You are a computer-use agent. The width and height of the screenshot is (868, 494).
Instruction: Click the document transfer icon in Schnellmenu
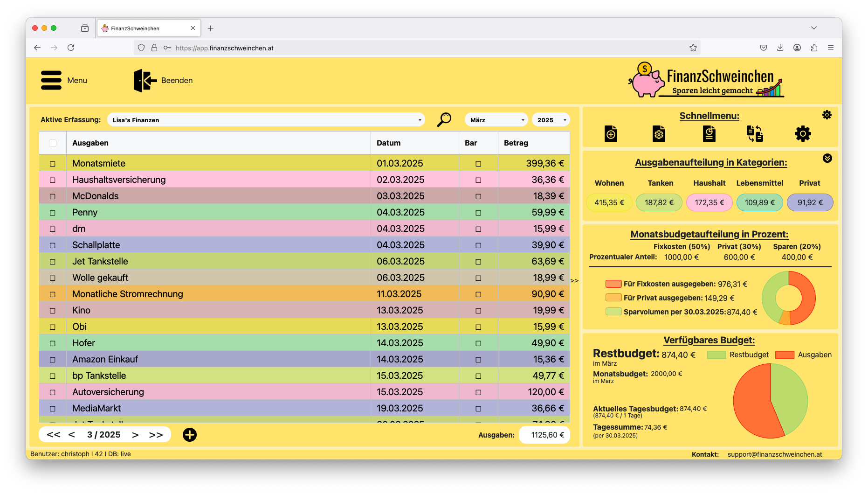[x=755, y=134]
